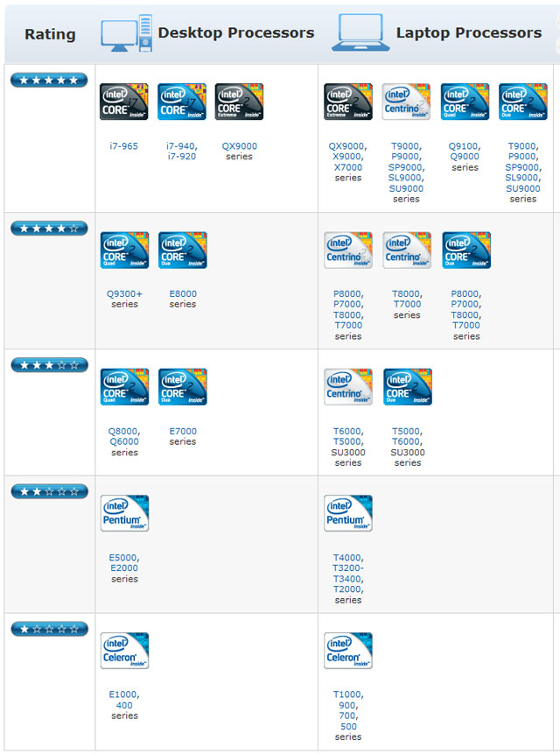This screenshot has width=560, height=754.
Task: Click the five-star laptop Core 2 Duo badge
Action: pyautogui.click(x=523, y=102)
